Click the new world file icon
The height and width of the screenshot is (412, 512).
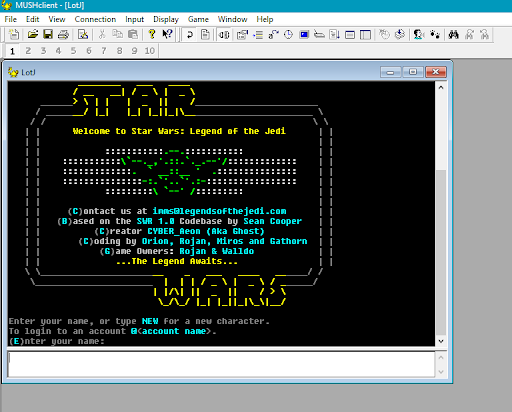point(14,34)
